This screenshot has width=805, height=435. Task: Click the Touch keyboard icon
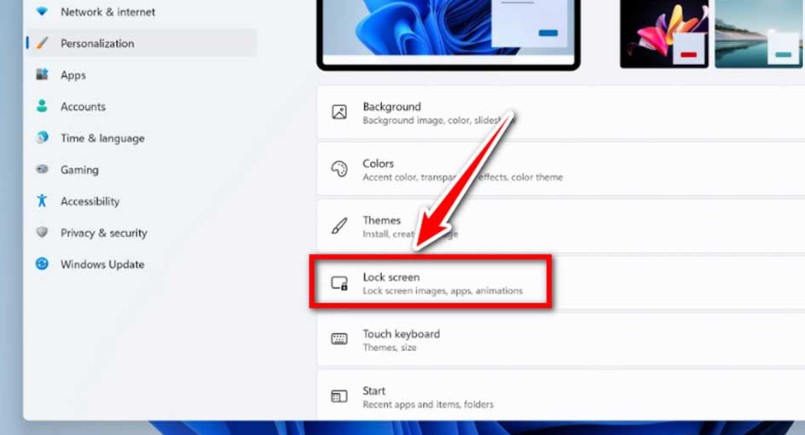point(339,340)
